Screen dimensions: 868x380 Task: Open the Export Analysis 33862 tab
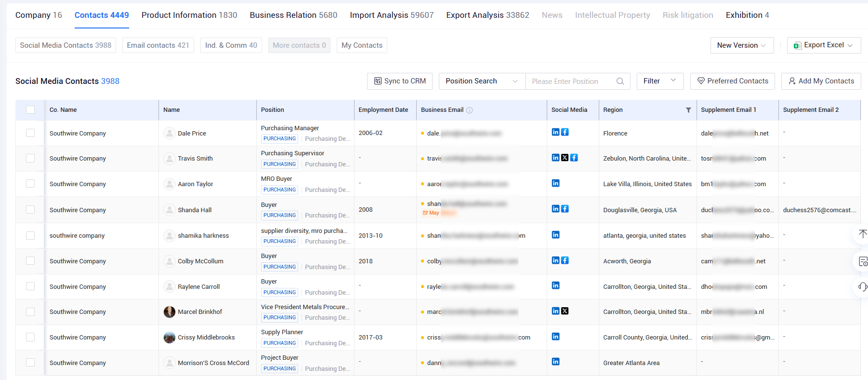pyautogui.click(x=487, y=15)
